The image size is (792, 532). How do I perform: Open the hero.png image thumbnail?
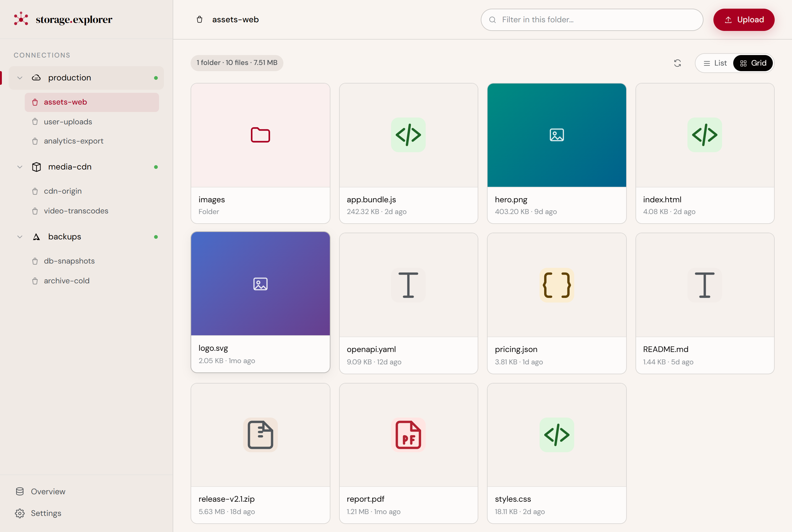557,135
